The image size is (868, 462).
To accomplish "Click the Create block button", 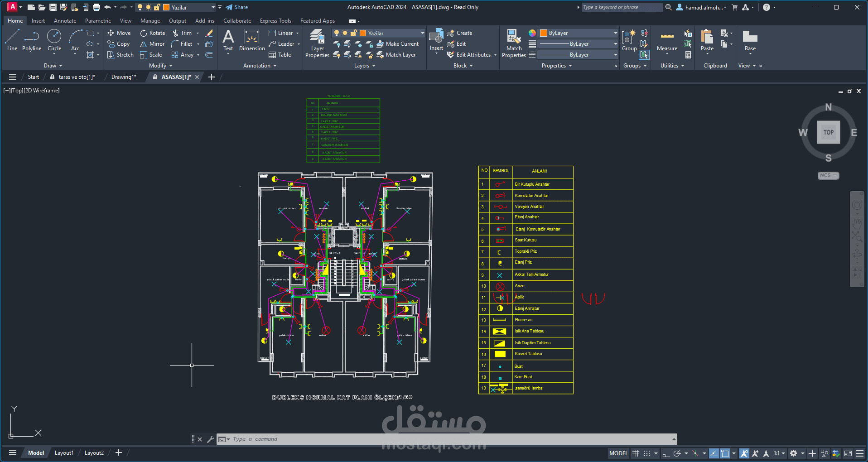I will pyautogui.click(x=460, y=33).
